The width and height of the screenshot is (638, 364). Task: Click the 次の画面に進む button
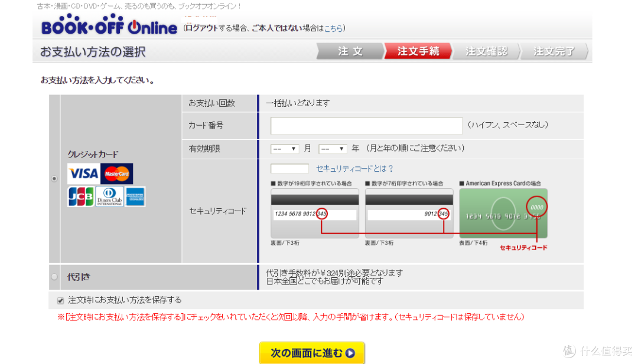[312, 353]
